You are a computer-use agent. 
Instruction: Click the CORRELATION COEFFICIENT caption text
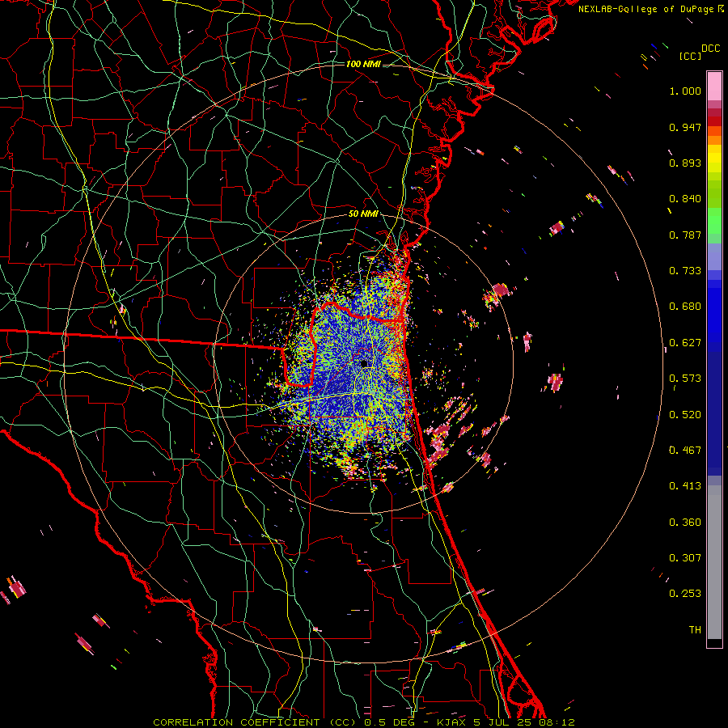click(x=236, y=722)
